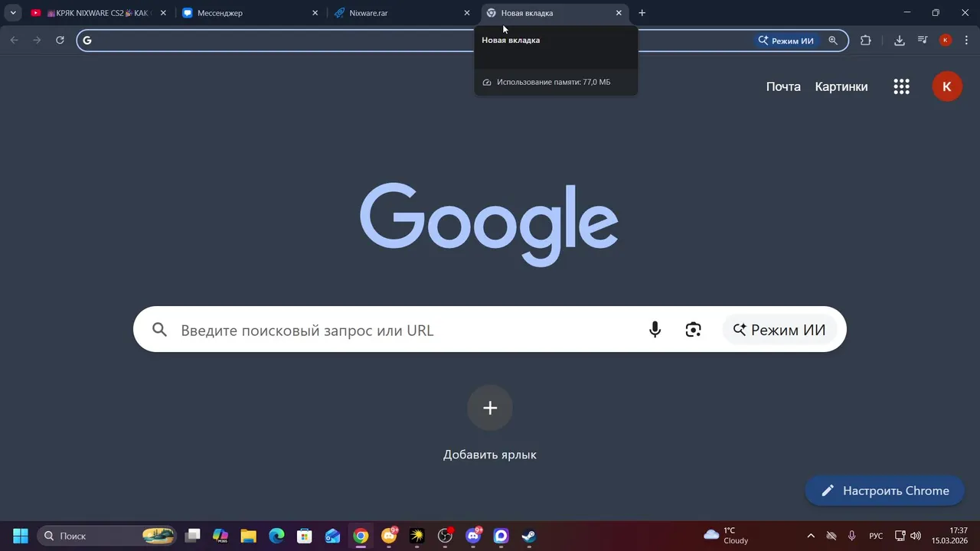This screenshot has height=551, width=980.
Task: Start voice search with microphone icon
Action: [x=655, y=330]
